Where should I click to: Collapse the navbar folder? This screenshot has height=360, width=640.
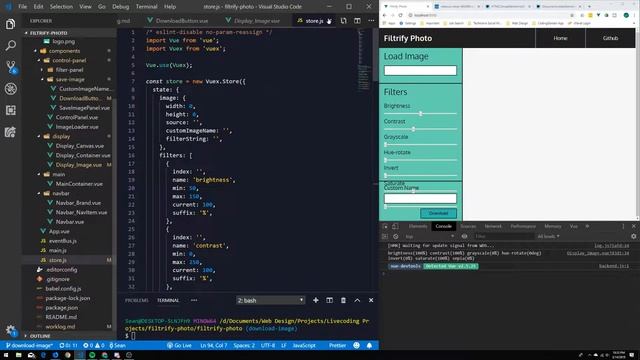coord(61,193)
